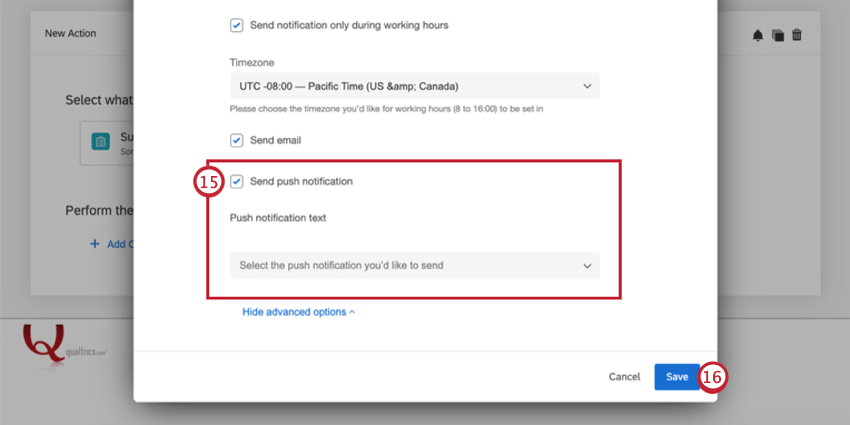Toggle the Send email checkbox
Image resolution: width=850 pixels, height=425 pixels.
(x=236, y=141)
